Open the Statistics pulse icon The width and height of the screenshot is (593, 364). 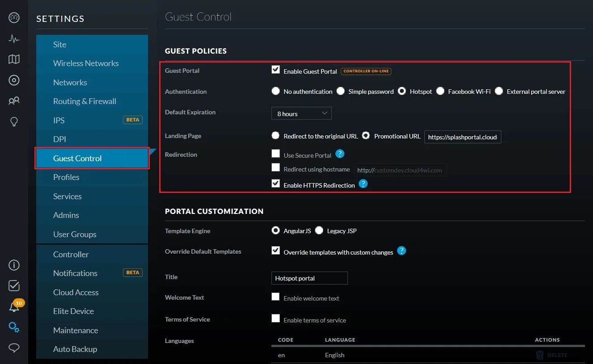14,39
